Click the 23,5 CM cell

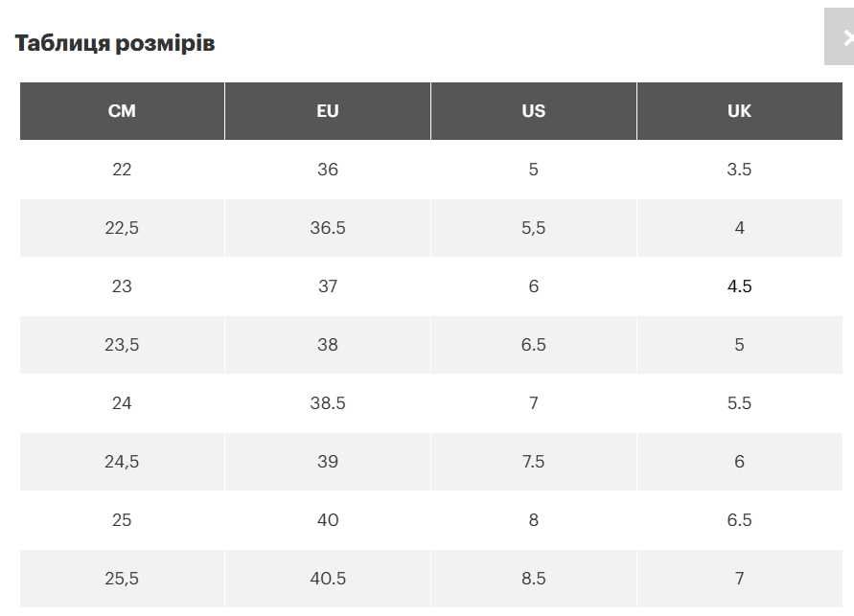(122, 345)
